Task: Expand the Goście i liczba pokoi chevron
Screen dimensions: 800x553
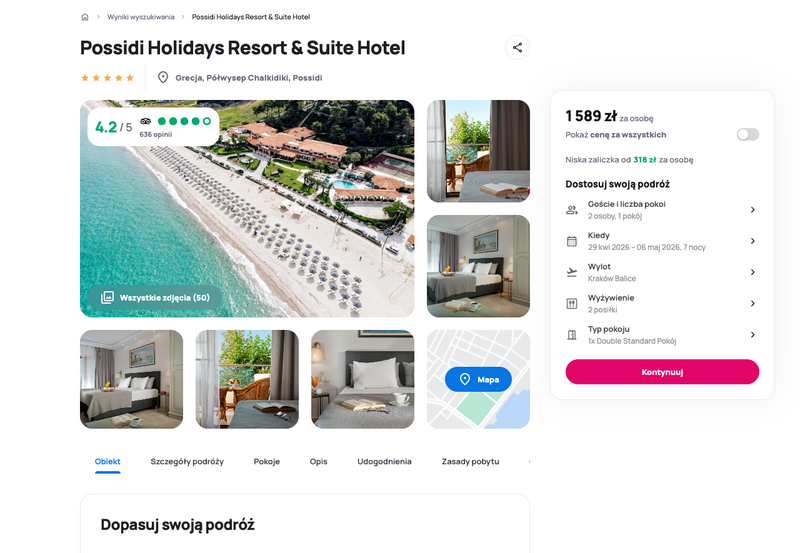Action: point(753,210)
